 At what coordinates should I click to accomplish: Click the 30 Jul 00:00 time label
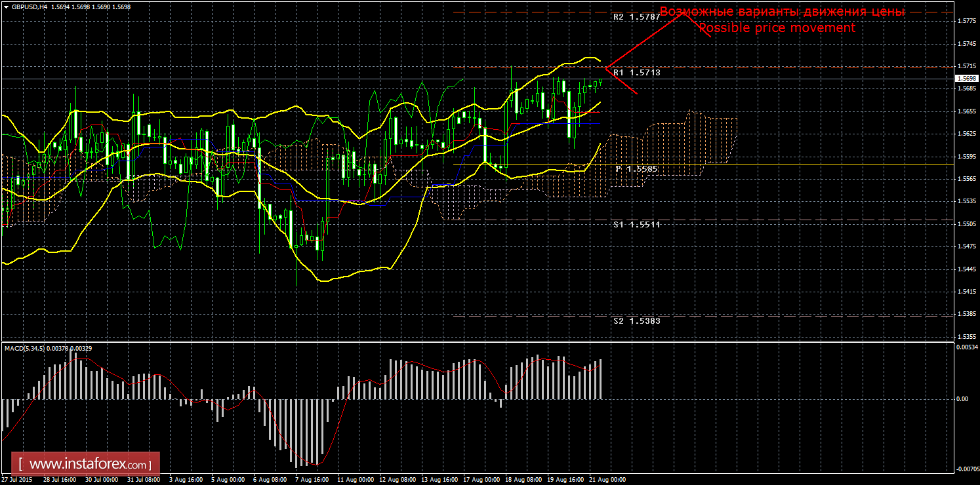click(102, 480)
